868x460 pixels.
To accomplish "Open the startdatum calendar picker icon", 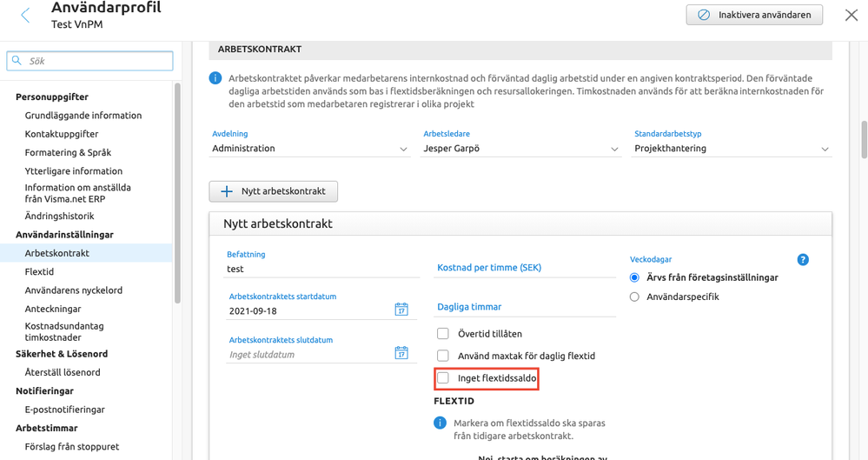I will pos(401,310).
